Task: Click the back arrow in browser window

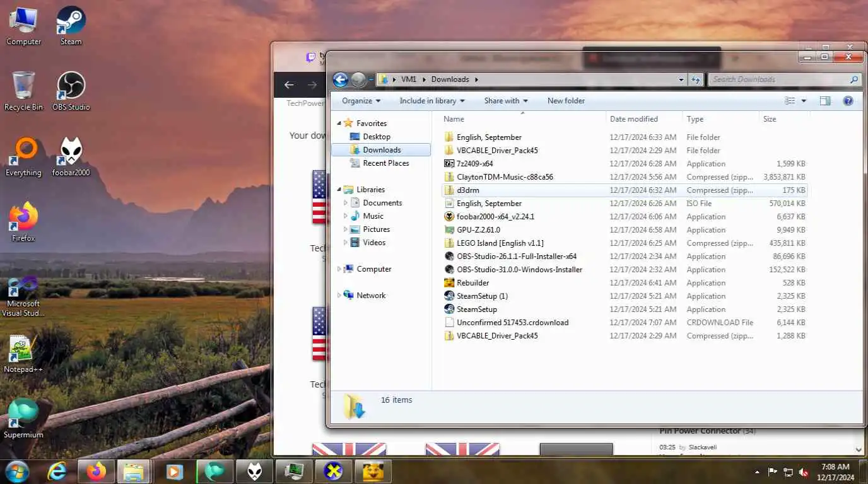Action: coord(289,85)
